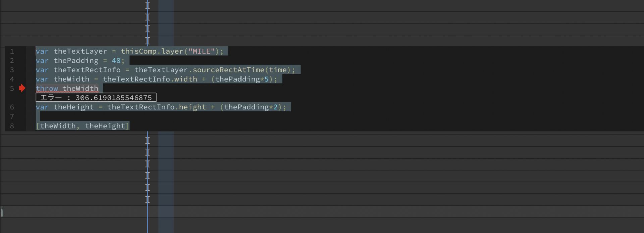Select keyframe marker directly below the expression editor
Viewport: 644px width, 233px height.
pyautogui.click(x=147, y=140)
